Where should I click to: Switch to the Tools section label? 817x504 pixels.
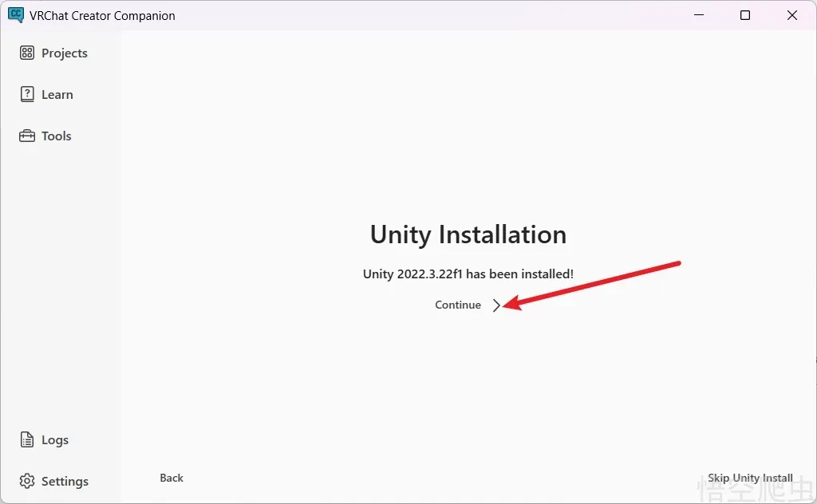tap(57, 136)
